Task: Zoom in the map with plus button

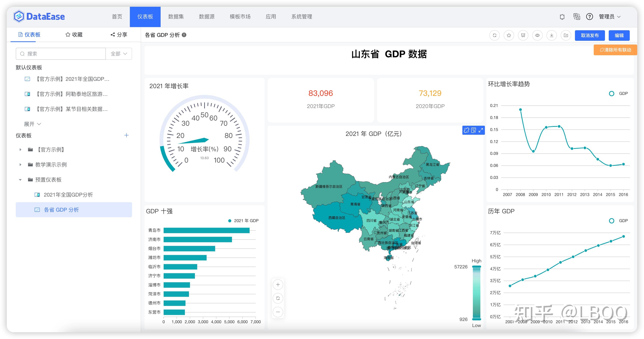Action: pos(278,285)
